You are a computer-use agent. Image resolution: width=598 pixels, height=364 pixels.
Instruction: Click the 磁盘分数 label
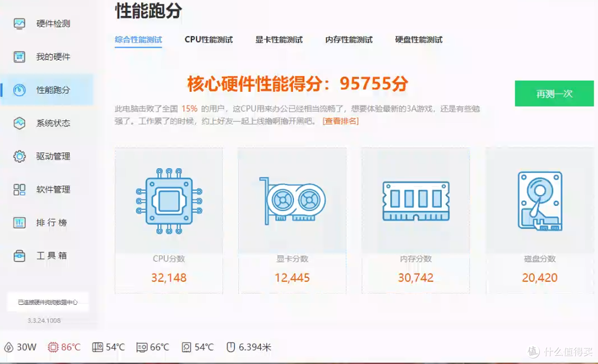pos(540,259)
